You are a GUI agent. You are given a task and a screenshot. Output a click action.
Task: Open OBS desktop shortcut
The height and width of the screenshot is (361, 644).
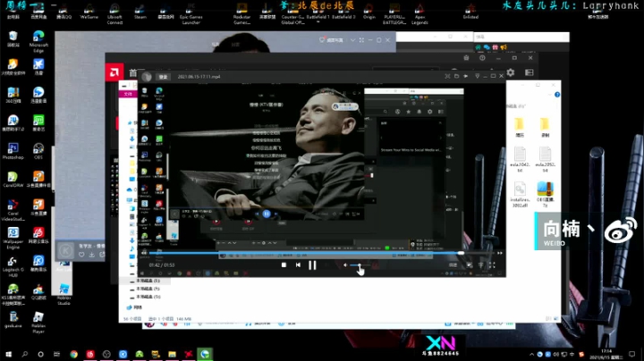[38, 151]
